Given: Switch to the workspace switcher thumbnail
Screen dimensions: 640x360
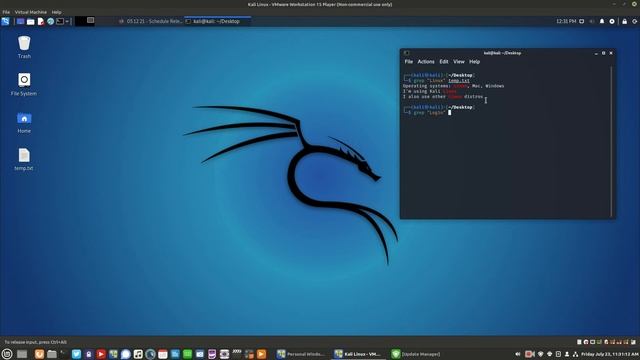Looking at the screenshot, I should point(85,21).
